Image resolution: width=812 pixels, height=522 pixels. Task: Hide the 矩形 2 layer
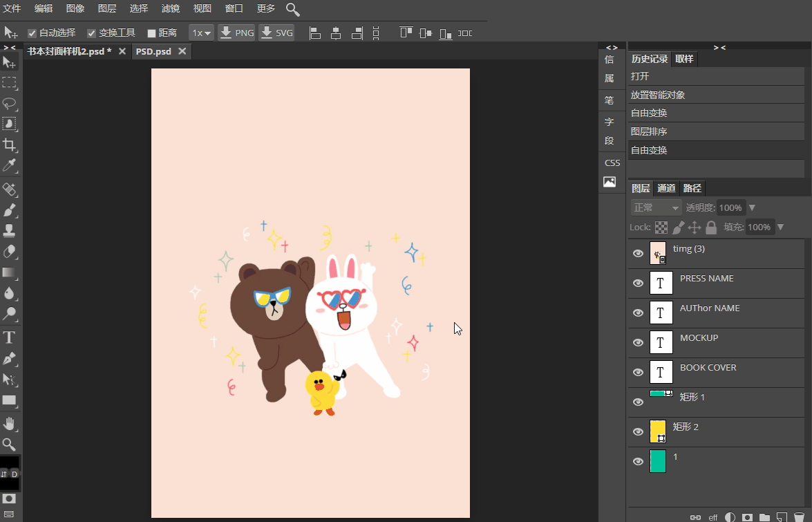pos(638,431)
